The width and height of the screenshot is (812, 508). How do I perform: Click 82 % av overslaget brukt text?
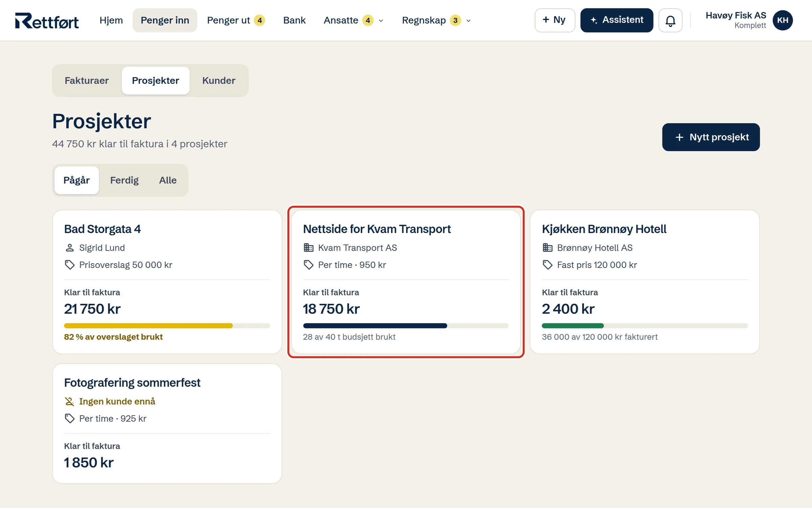[113, 337]
